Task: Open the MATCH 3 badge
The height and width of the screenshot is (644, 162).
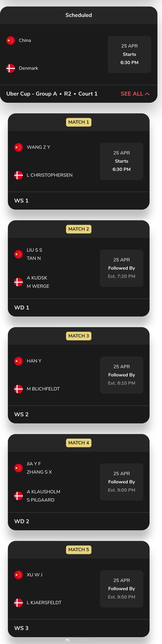Action: [79, 336]
